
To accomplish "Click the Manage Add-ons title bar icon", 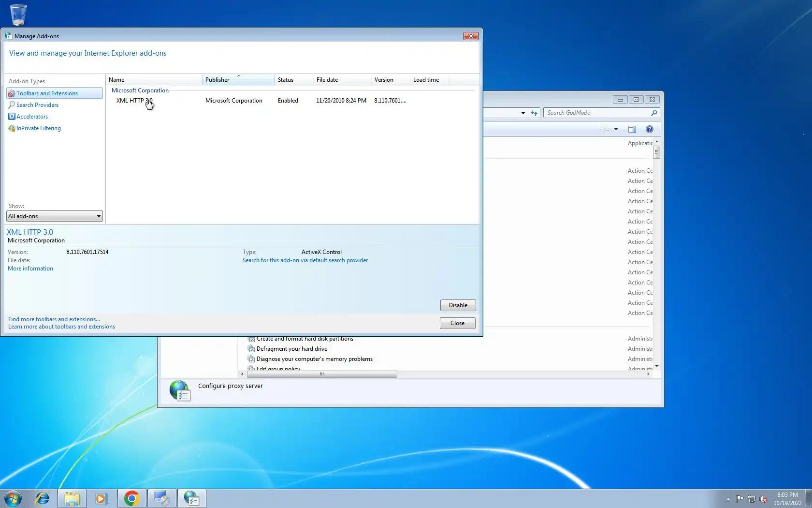I will [x=8, y=36].
